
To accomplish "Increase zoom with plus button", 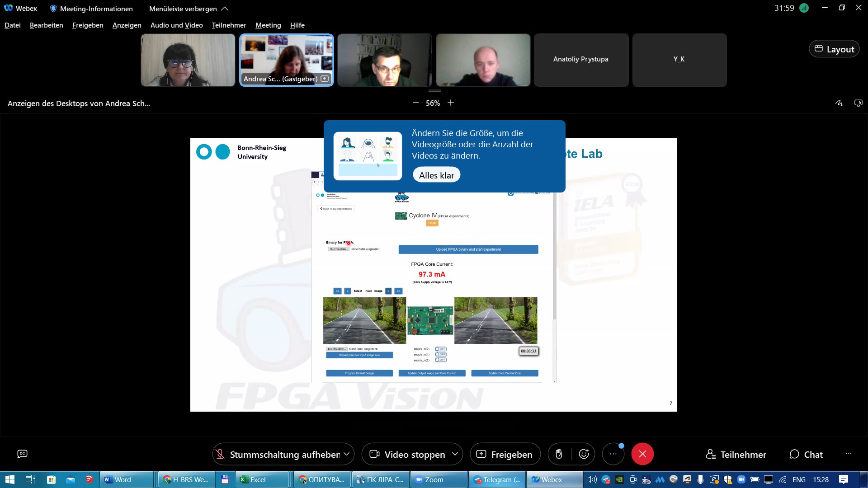I will (x=451, y=103).
